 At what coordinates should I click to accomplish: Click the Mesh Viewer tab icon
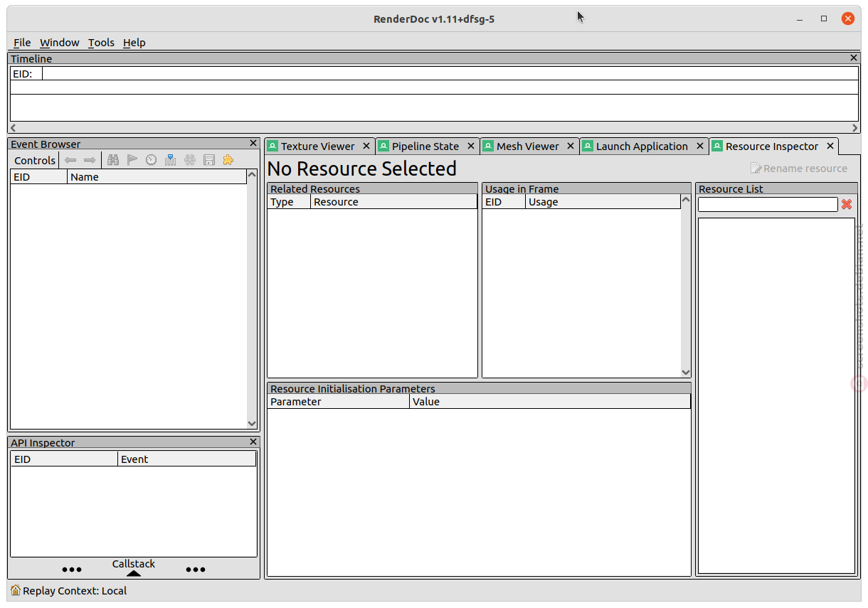488,146
